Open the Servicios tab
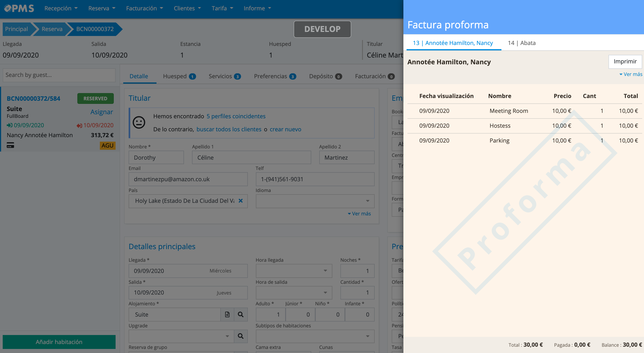 tap(224, 76)
